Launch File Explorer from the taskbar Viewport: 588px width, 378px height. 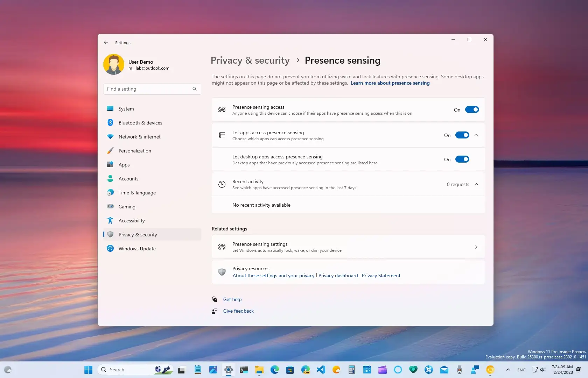pyautogui.click(x=259, y=370)
